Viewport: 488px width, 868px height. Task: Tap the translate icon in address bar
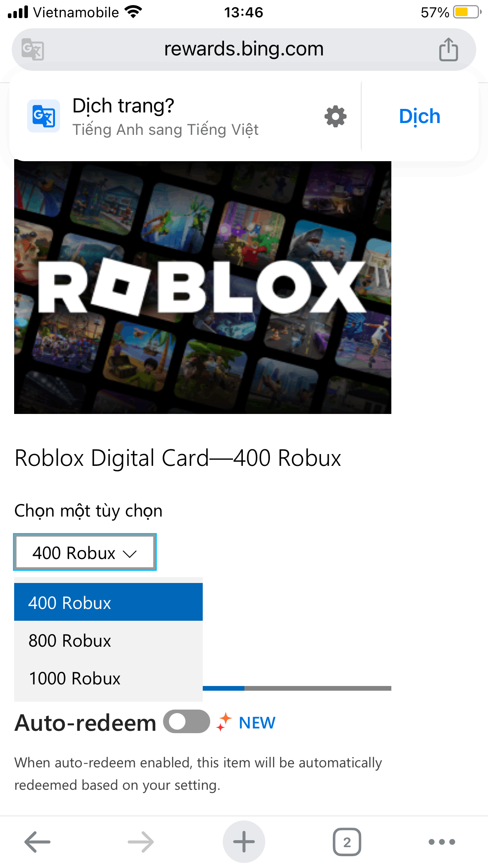click(x=33, y=50)
